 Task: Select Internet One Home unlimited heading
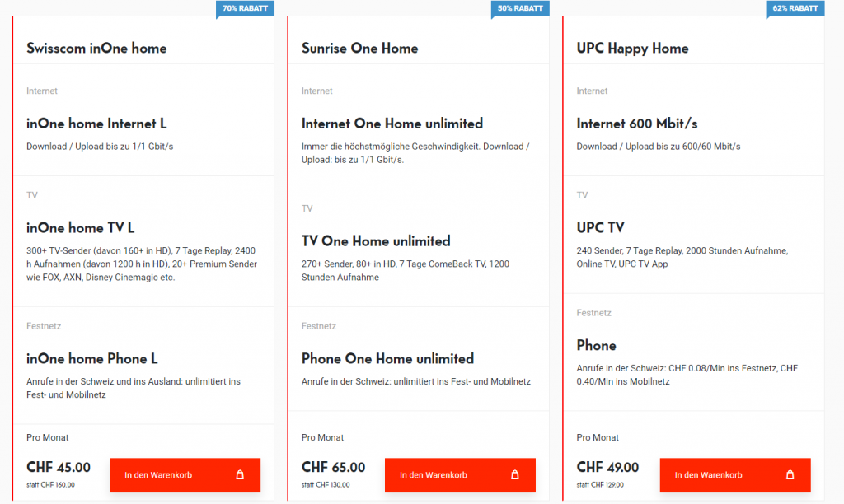pos(392,124)
